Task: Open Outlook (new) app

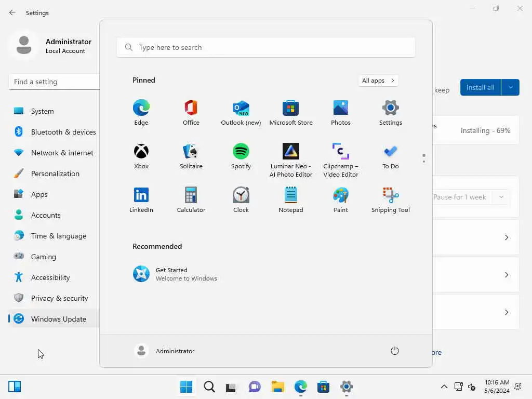Action: (241, 113)
